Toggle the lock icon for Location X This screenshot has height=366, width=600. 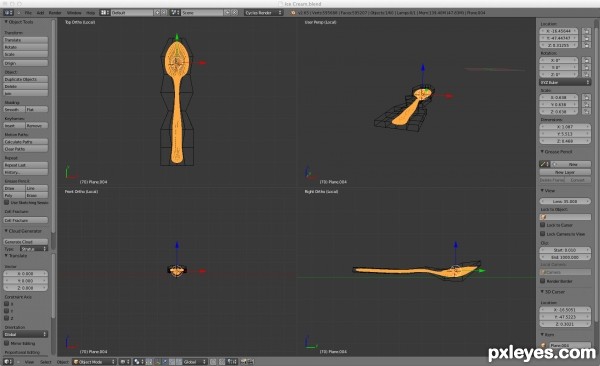pyautogui.click(x=586, y=31)
